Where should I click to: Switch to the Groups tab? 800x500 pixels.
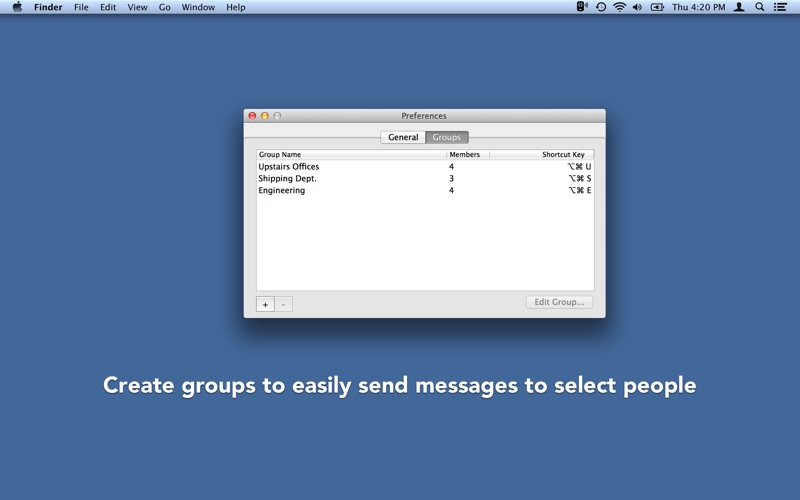pyautogui.click(x=447, y=137)
